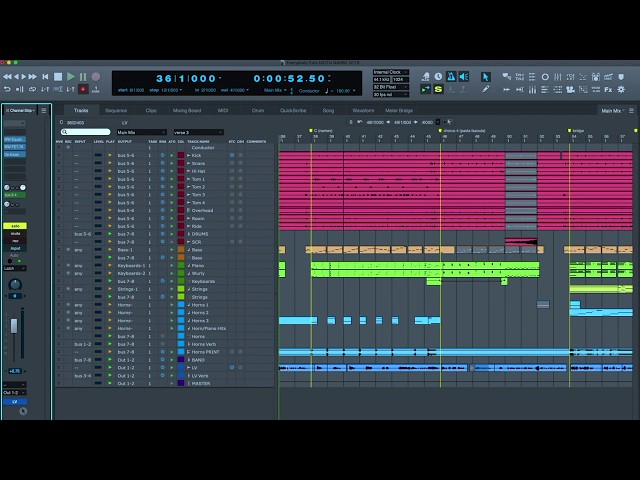Switch to the Mixing Board tab
Image resolution: width=640 pixels, height=480 pixels.
(x=187, y=110)
